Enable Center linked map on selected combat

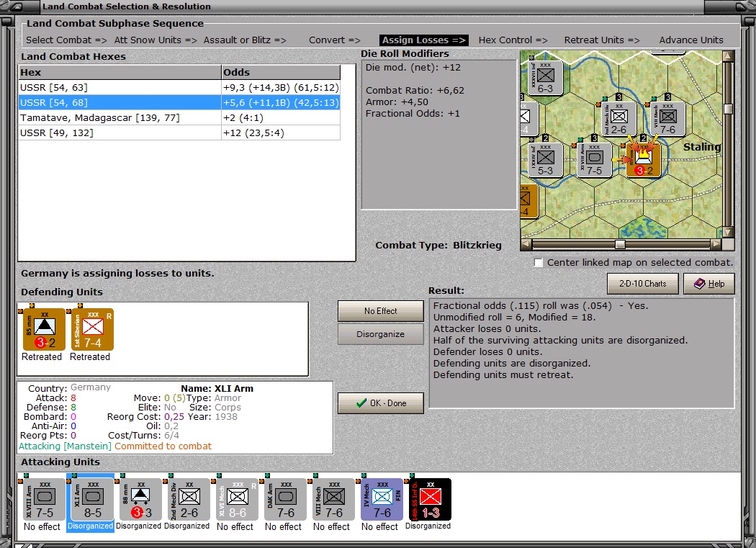coord(539,262)
